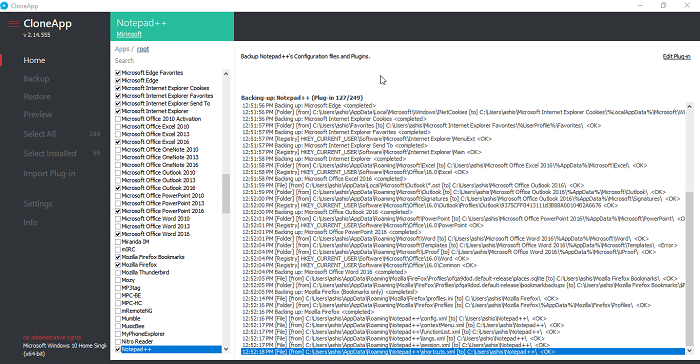
Task: Click Select All in the sidebar
Action: click(40, 134)
